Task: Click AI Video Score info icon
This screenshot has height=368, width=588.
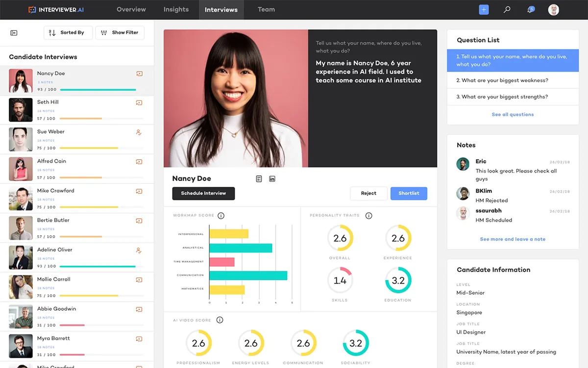Action: [x=220, y=320]
